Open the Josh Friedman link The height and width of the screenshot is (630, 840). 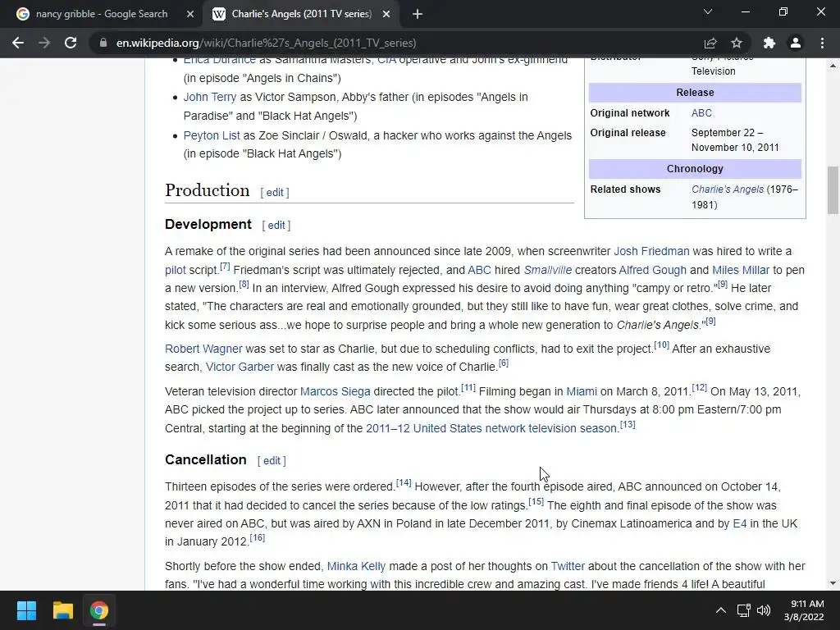(651, 251)
